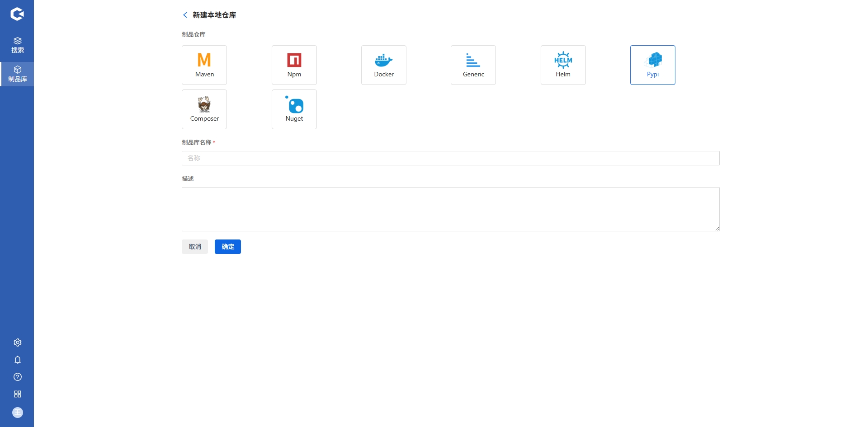Open the notifications bell

pyautogui.click(x=18, y=360)
